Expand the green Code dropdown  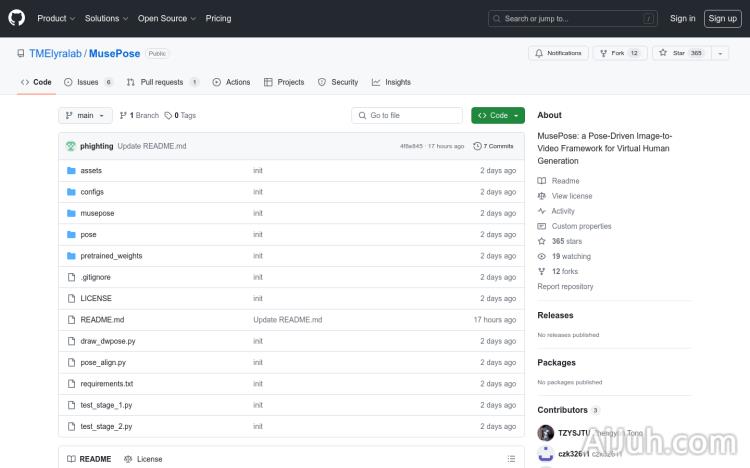[x=498, y=115]
